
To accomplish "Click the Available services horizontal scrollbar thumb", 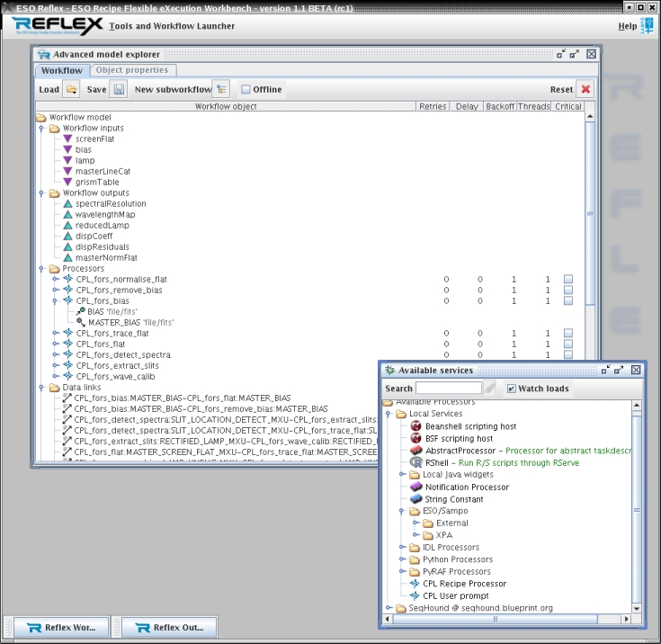I will click(496, 619).
